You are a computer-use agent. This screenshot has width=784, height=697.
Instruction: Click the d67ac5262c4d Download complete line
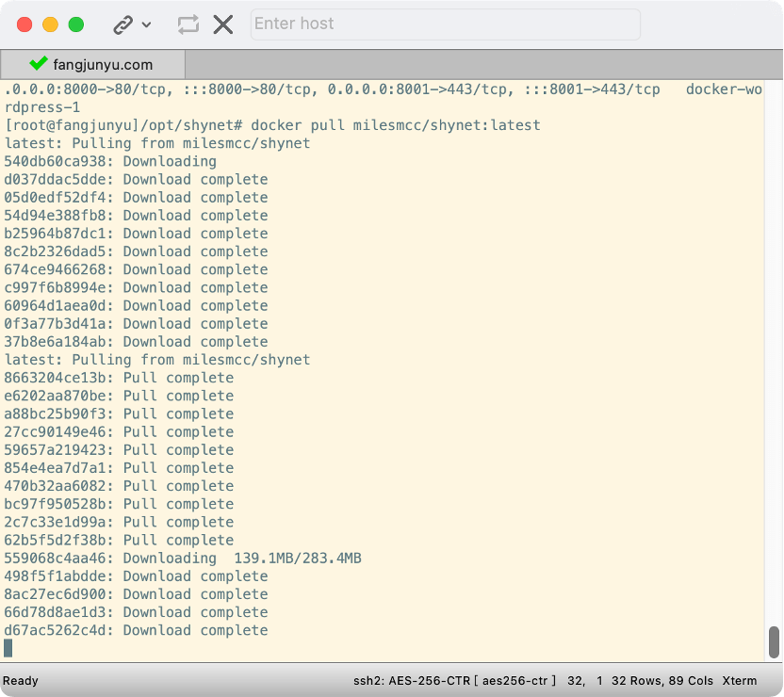coord(136,630)
